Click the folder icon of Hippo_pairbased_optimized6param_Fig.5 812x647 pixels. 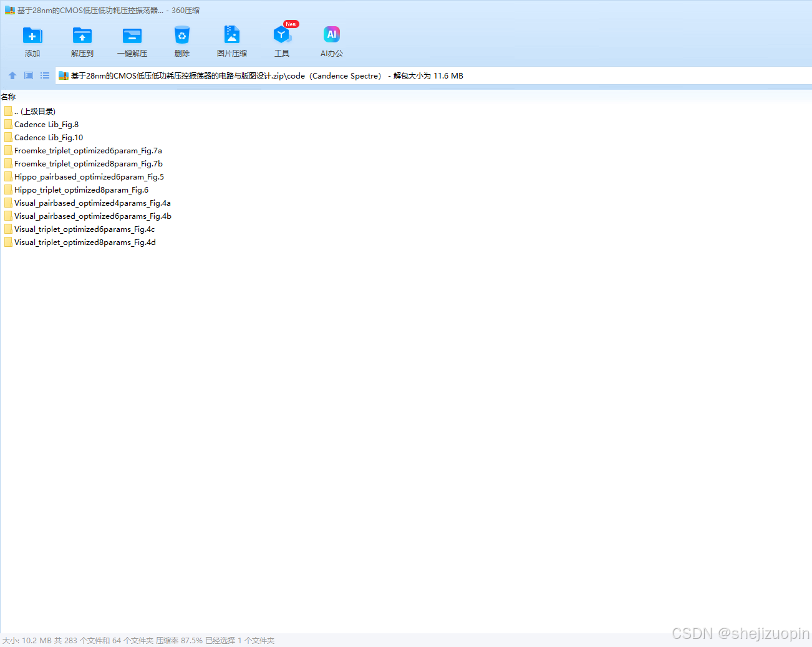[8, 176]
